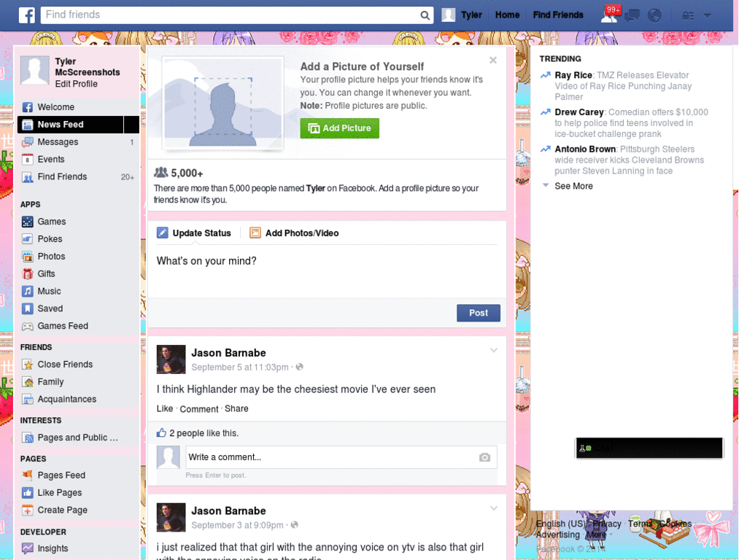The width and height of the screenshot is (747, 560).
Task: Click the Like Pages thumbs-up icon
Action: (x=28, y=493)
